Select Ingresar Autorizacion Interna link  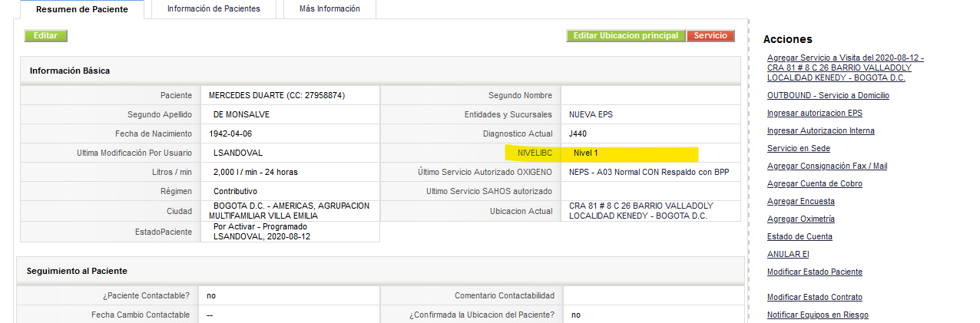click(x=820, y=130)
